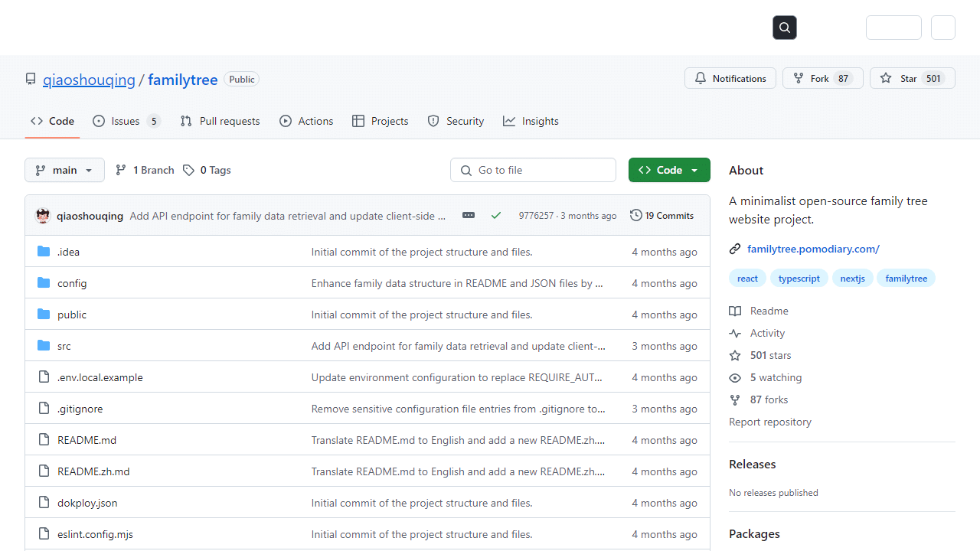Expand the main branch dropdown
Image resolution: width=980 pixels, height=551 pixels.
64,170
